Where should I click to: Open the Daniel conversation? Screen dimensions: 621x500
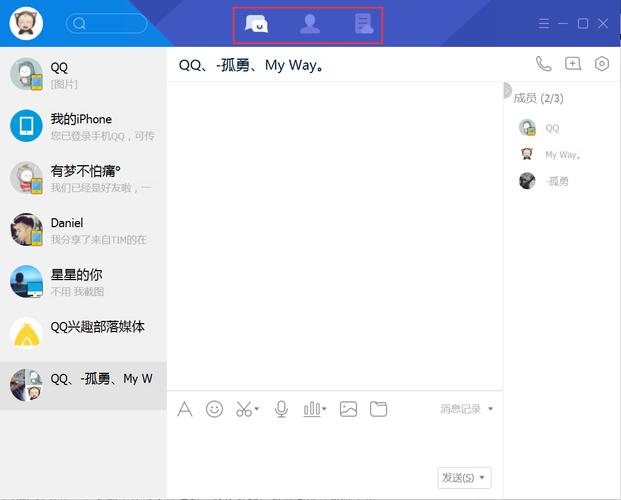83,230
